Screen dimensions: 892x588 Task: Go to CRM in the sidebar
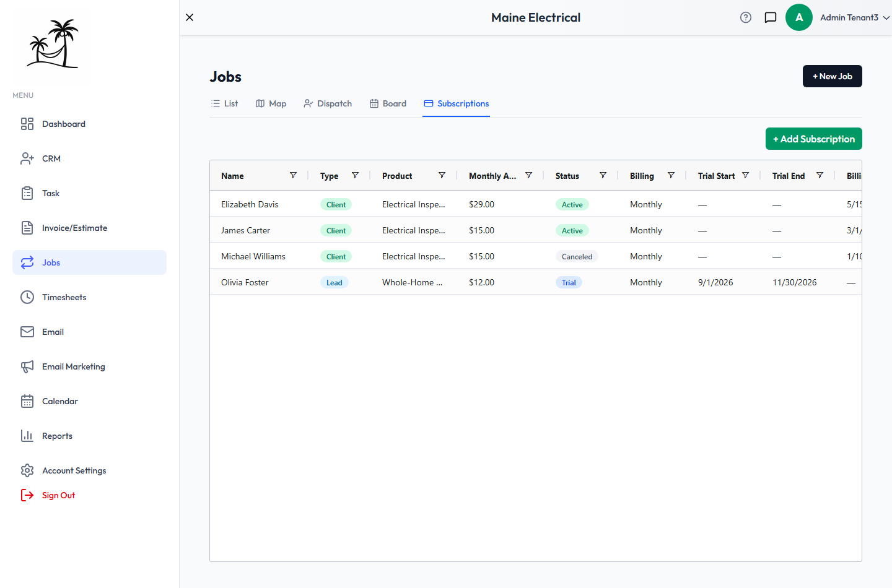click(x=89, y=158)
